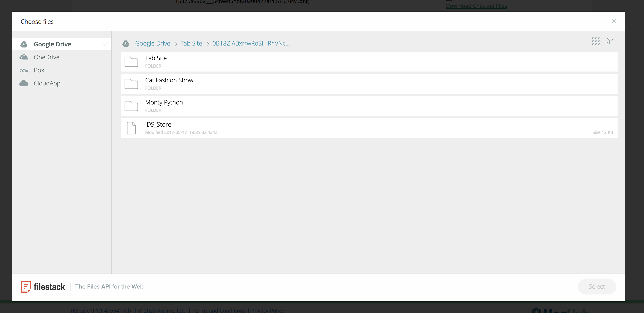
Task: Click the filter icon top right
Action: (610, 41)
